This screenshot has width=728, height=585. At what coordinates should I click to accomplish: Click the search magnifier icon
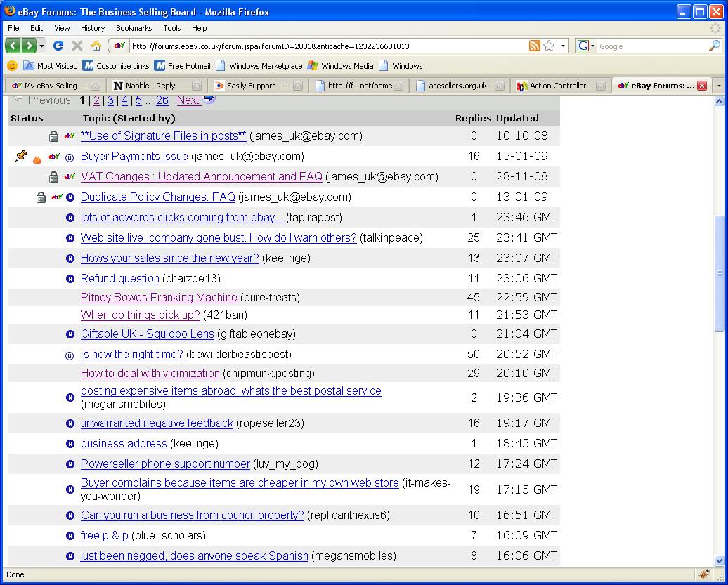click(x=714, y=46)
